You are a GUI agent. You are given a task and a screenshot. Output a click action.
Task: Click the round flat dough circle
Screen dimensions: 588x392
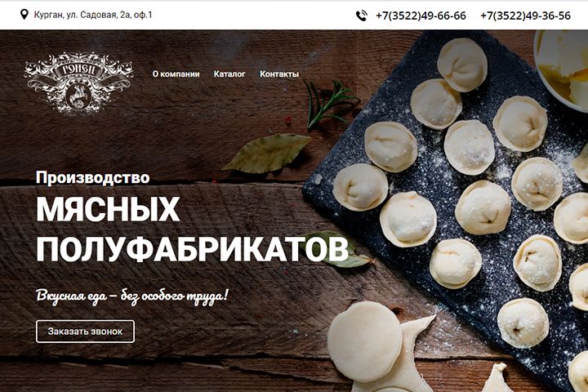pos(365,341)
